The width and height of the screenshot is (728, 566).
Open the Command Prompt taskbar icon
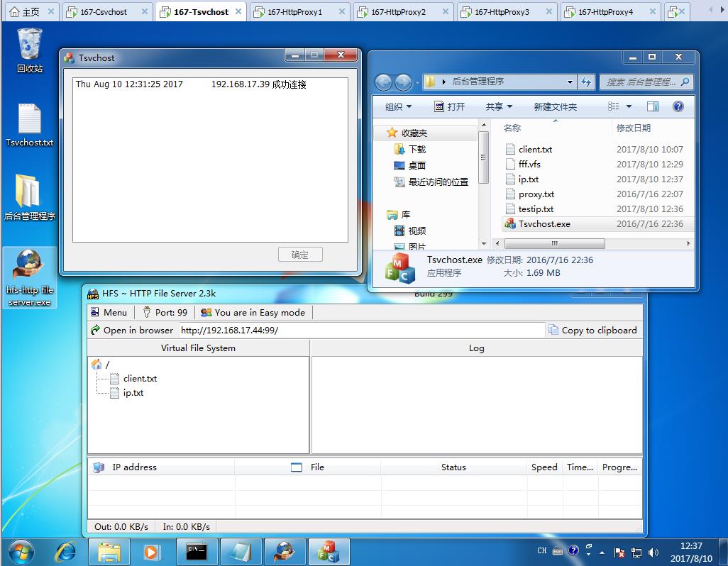coord(196,550)
